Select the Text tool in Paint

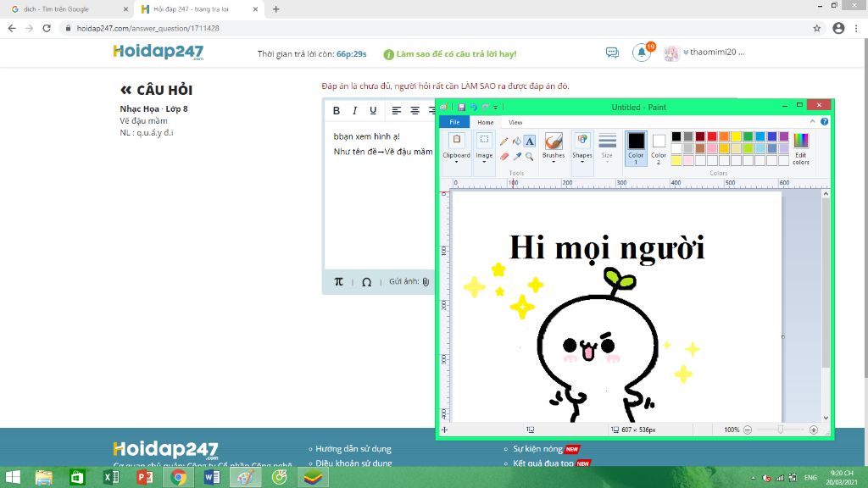point(530,141)
